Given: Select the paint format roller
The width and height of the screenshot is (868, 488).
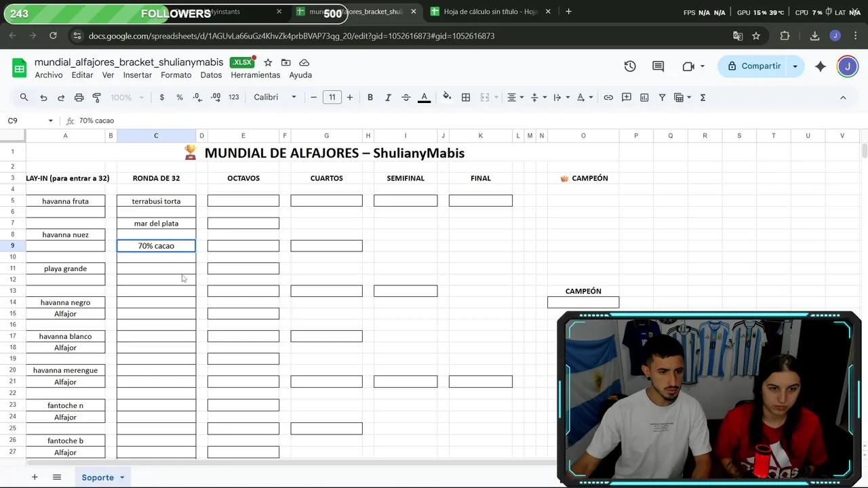Looking at the screenshot, I should pyautogui.click(x=96, y=98).
